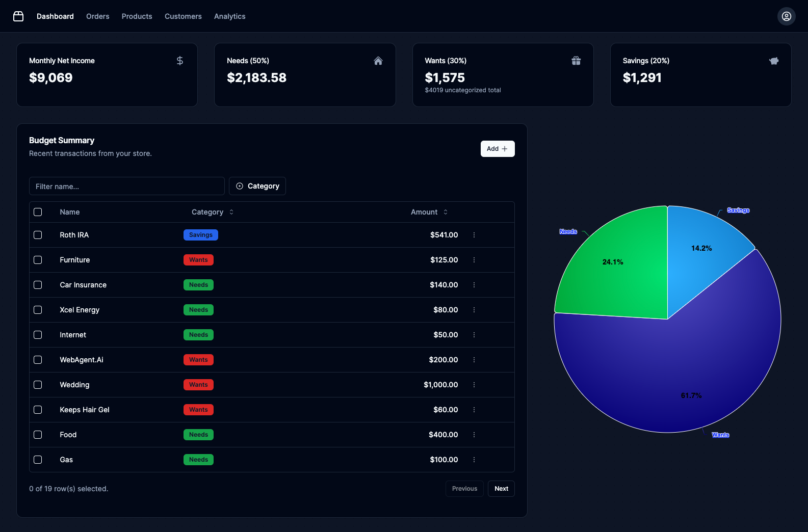
Task: Click the $1,000.00 amount for Wedding
Action: point(441,385)
